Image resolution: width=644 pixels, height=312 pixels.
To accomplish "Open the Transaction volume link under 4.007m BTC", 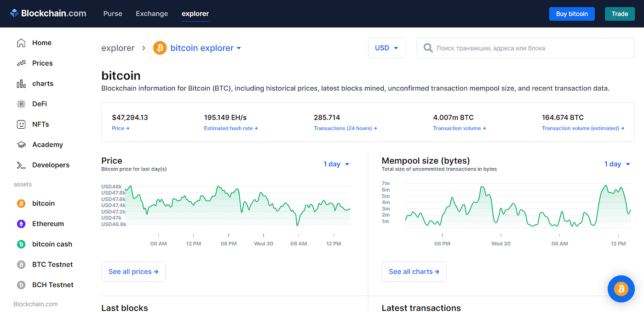I will [460, 128].
